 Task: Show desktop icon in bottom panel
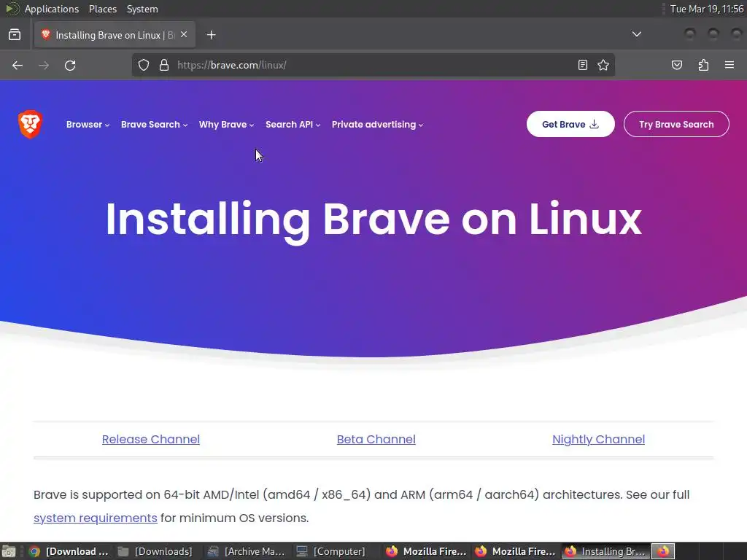point(9,551)
